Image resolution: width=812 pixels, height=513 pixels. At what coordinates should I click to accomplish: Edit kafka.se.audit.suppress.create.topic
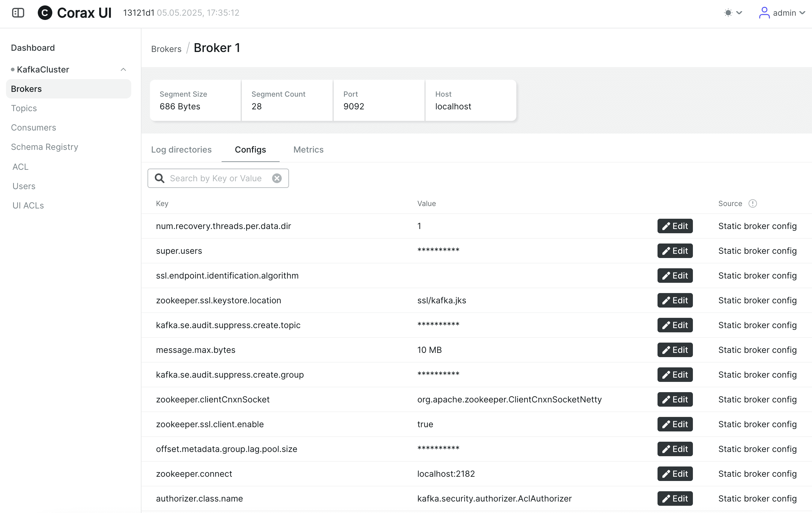tap(675, 325)
